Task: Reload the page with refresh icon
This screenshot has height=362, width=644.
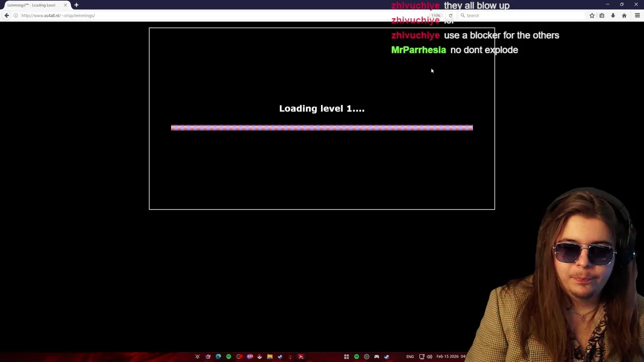Action: pos(450,16)
